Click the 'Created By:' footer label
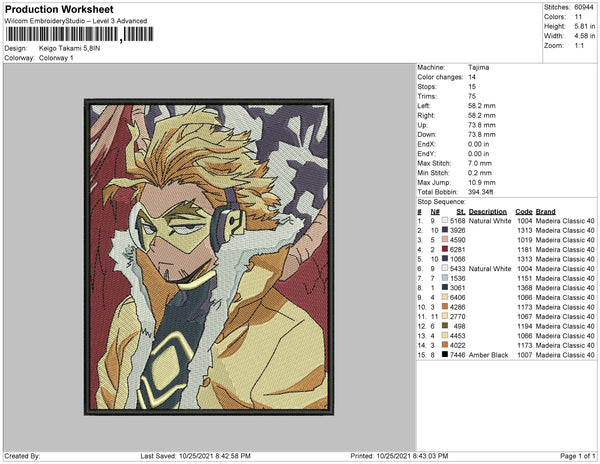 point(22,456)
